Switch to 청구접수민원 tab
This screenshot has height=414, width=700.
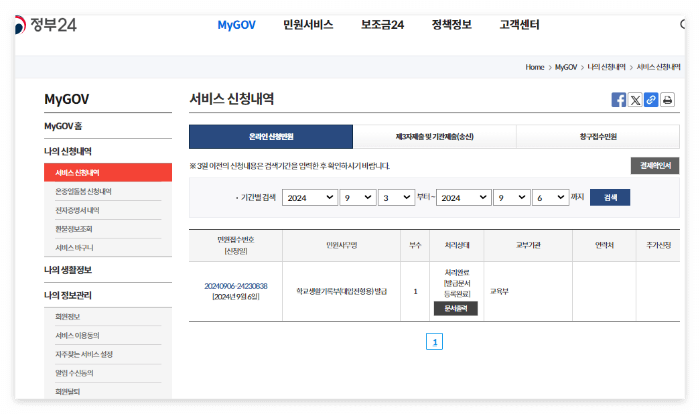pos(598,137)
